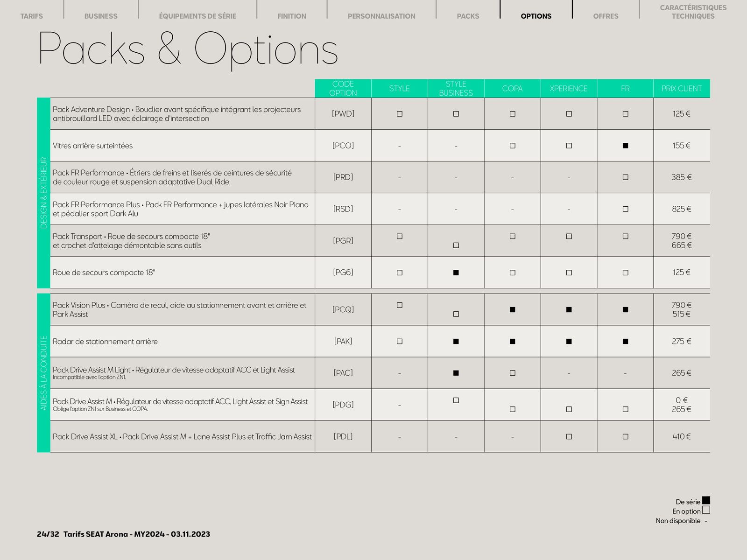Click option code [PWD]
The width and height of the screenshot is (747, 560).
click(x=343, y=114)
